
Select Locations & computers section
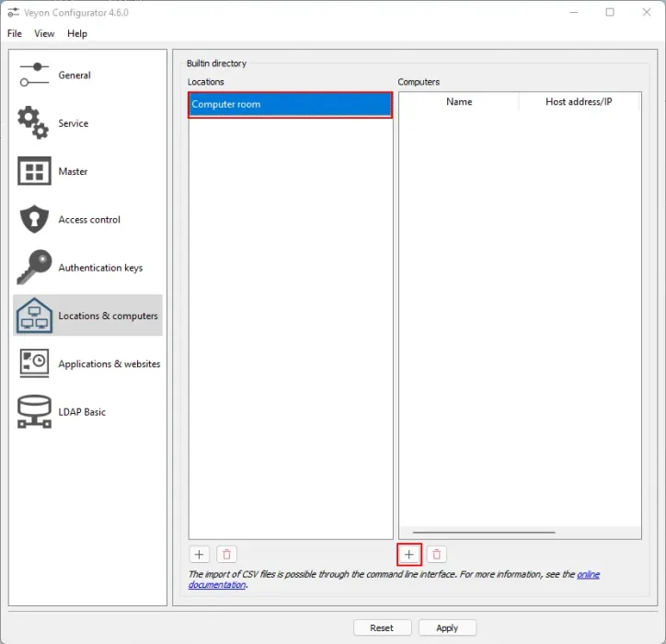click(x=107, y=316)
